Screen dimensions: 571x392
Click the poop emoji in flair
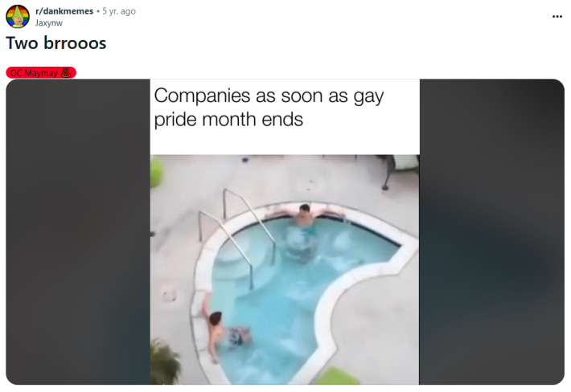click(66, 73)
